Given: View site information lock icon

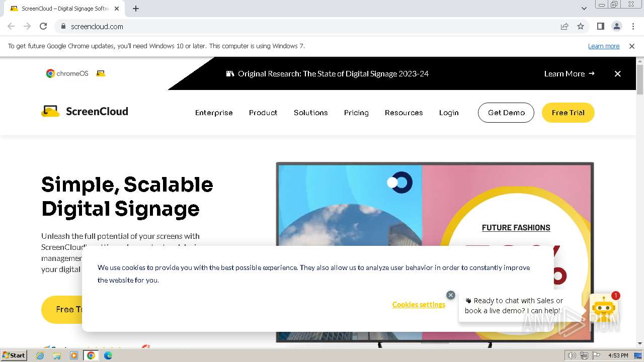Looking at the screenshot, I should pyautogui.click(x=63, y=26).
